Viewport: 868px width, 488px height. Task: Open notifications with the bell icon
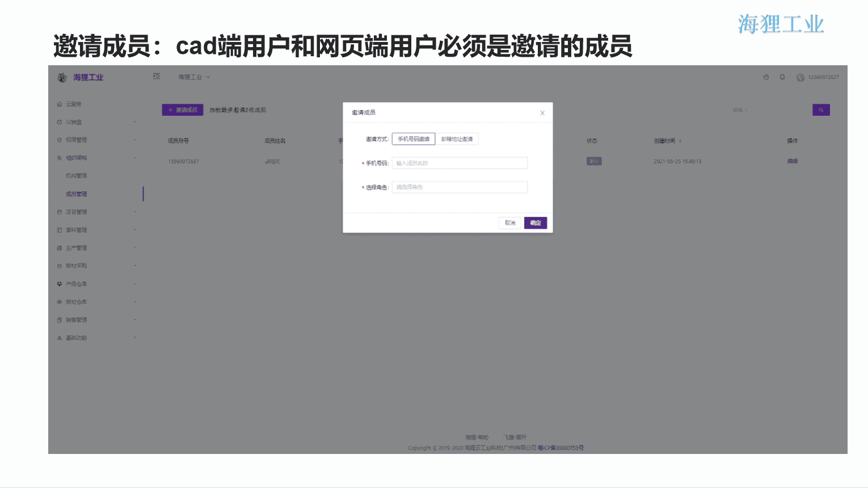(x=782, y=77)
